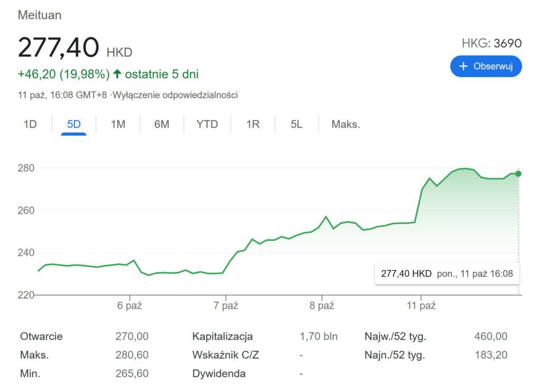The width and height of the screenshot is (540, 392).
Task: Select the YTD chart range tab
Action: coord(207,124)
